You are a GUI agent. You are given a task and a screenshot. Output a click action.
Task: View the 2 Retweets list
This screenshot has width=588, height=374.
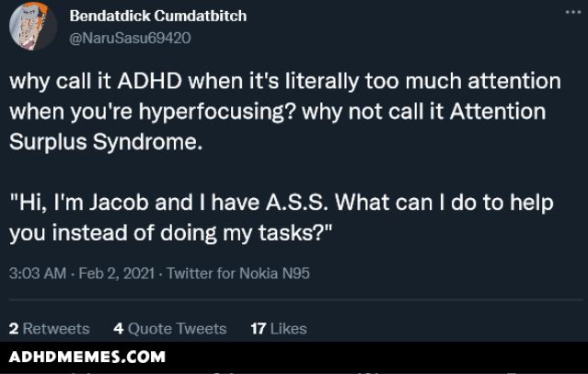point(49,328)
